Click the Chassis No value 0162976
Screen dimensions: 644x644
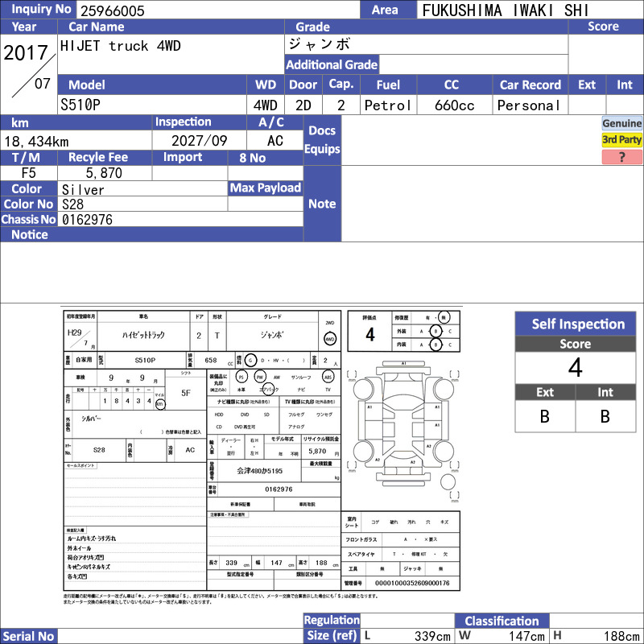coord(87,220)
